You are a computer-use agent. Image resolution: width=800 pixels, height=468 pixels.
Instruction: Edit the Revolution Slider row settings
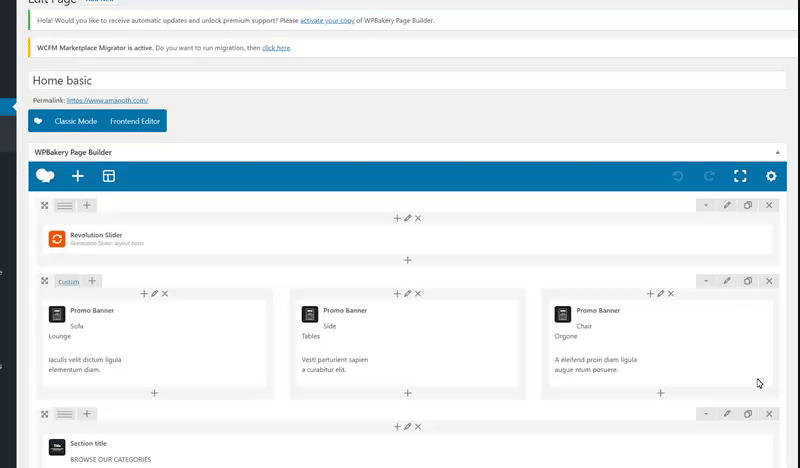(727, 205)
